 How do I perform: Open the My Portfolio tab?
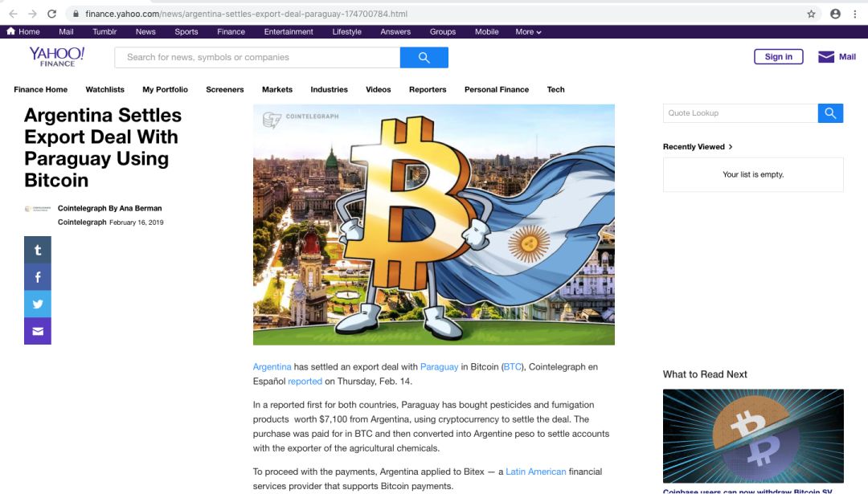[x=165, y=90]
